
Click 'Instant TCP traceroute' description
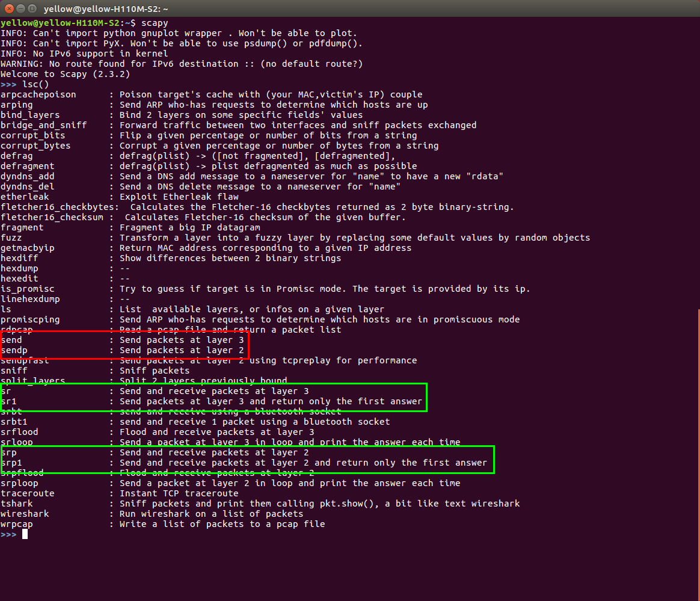(x=179, y=493)
